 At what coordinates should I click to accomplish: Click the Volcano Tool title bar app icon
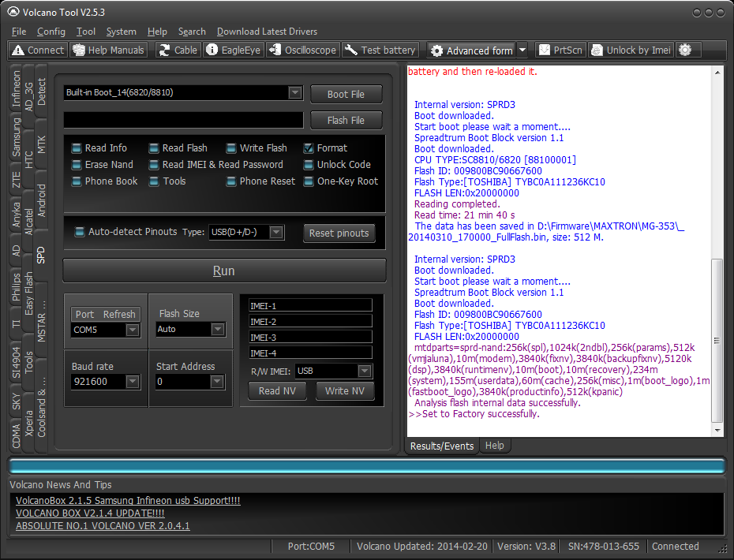click(13, 12)
